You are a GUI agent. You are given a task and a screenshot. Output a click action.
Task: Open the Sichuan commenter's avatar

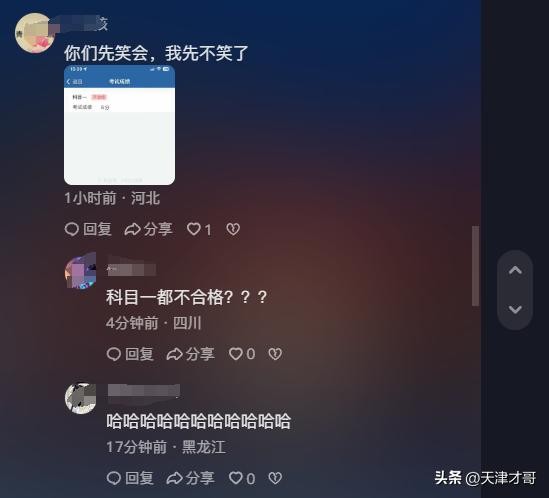point(81,271)
